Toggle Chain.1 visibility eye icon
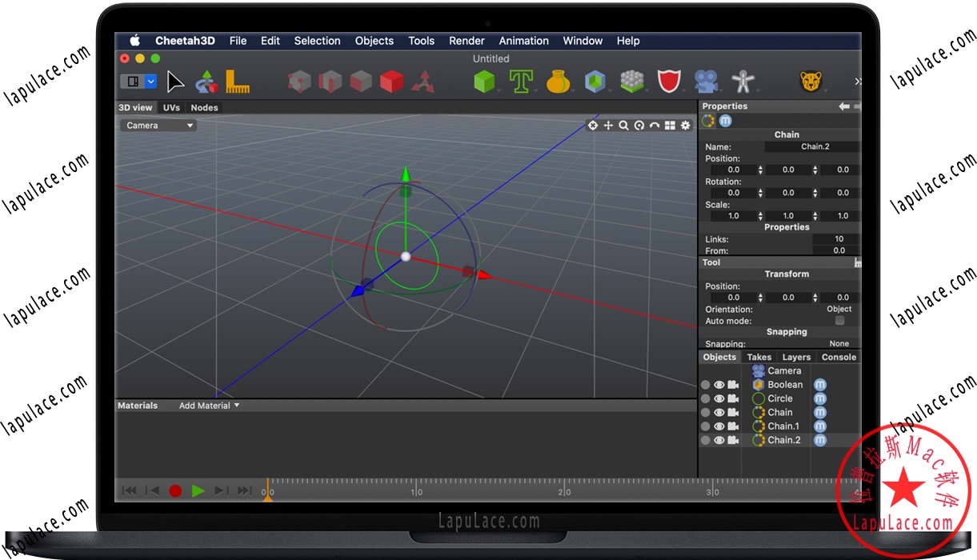 pyautogui.click(x=719, y=426)
